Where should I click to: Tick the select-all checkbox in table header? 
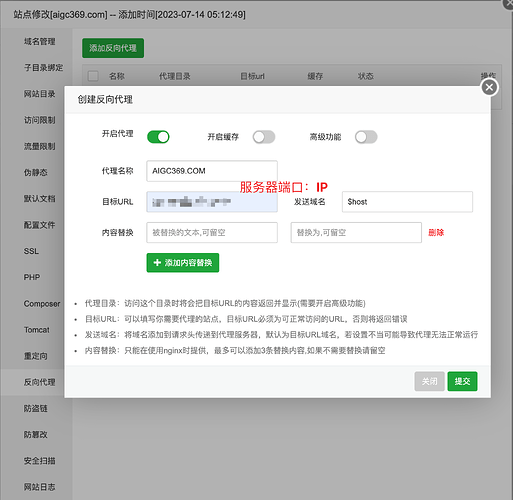93,76
